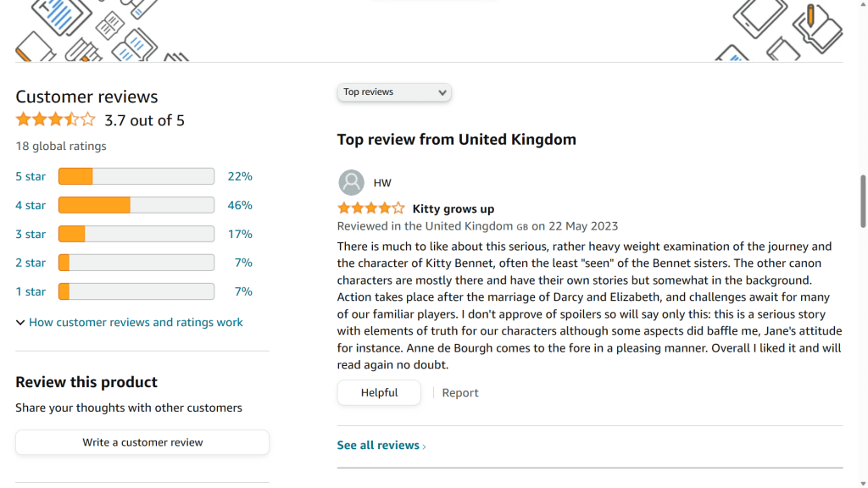Click the four-star rating icons on review
868x488 pixels.
click(x=370, y=208)
